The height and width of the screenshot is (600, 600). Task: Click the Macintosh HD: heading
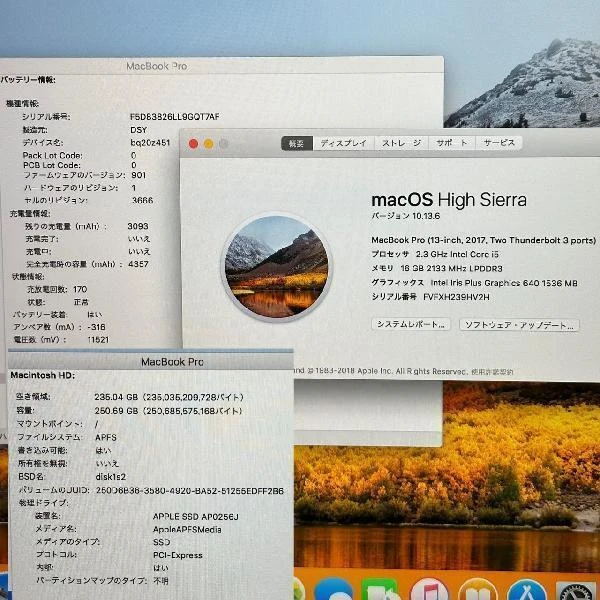pyautogui.click(x=42, y=375)
